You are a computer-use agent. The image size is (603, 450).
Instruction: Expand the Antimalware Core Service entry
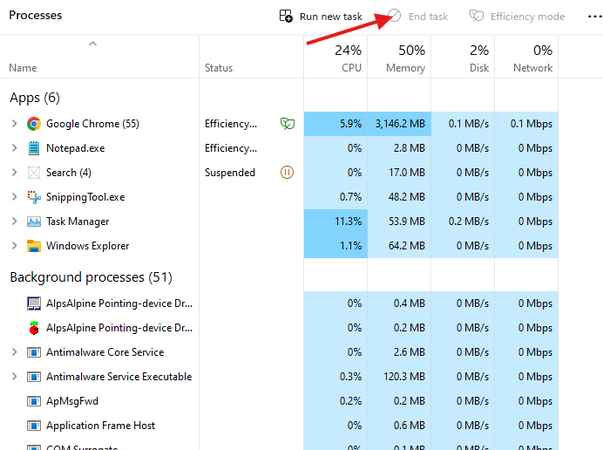[14, 352]
